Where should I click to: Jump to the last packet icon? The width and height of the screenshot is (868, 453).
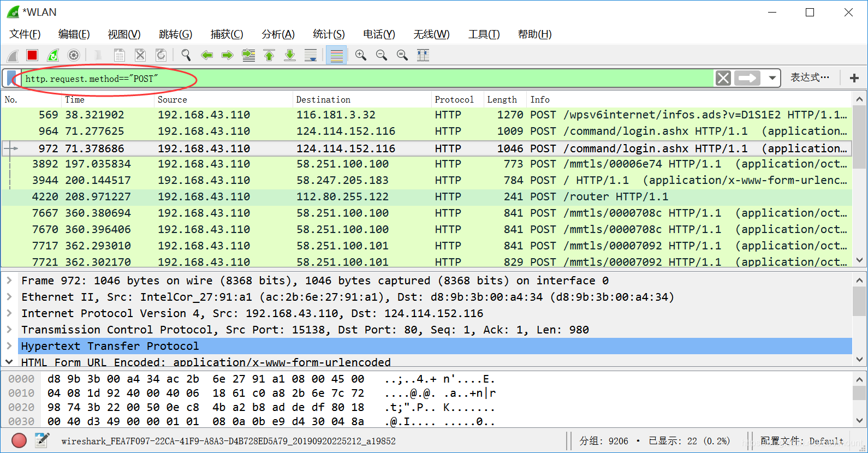pos(290,55)
